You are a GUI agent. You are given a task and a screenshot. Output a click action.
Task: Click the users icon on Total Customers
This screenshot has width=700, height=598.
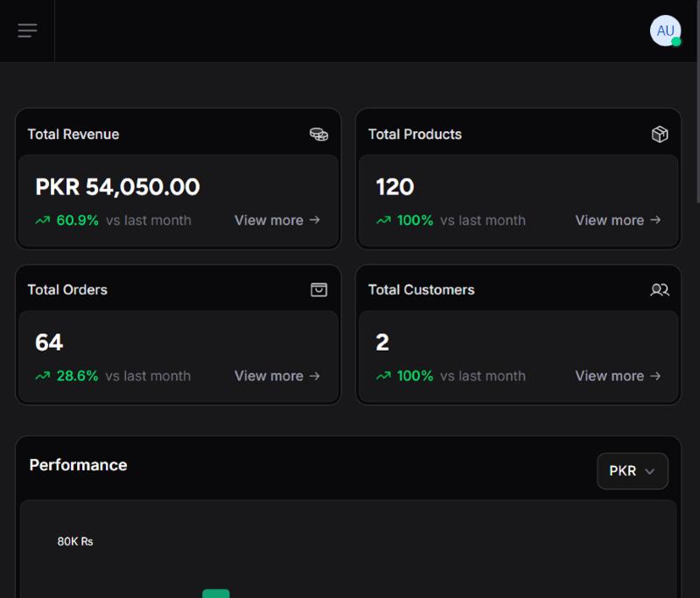pyautogui.click(x=660, y=290)
